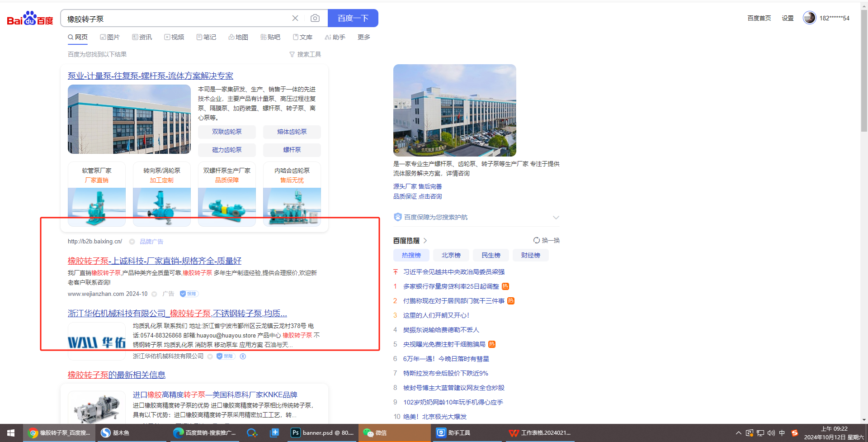
Task: Click the www.wejianzhan.com source URL
Action: (x=96, y=294)
